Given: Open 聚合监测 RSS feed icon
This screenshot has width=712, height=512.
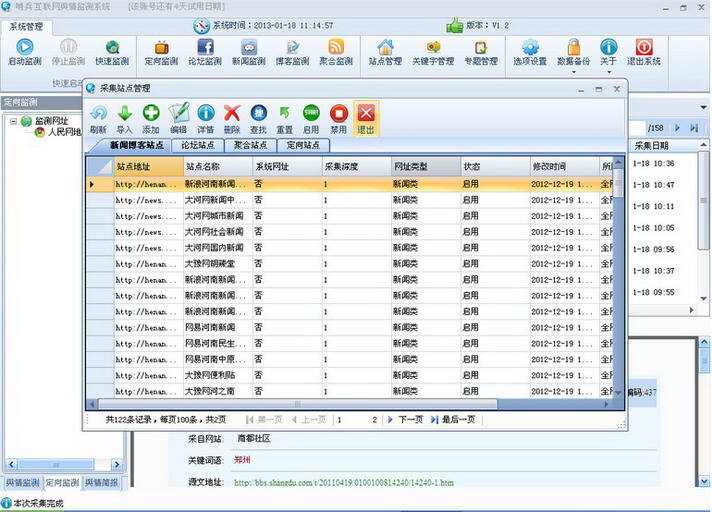Looking at the screenshot, I should (x=336, y=47).
